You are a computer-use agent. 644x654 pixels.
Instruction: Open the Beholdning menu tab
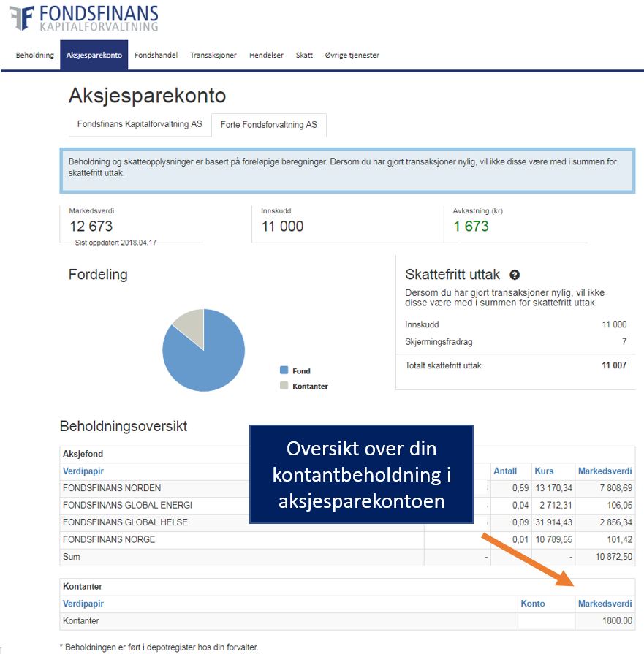(x=34, y=55)
